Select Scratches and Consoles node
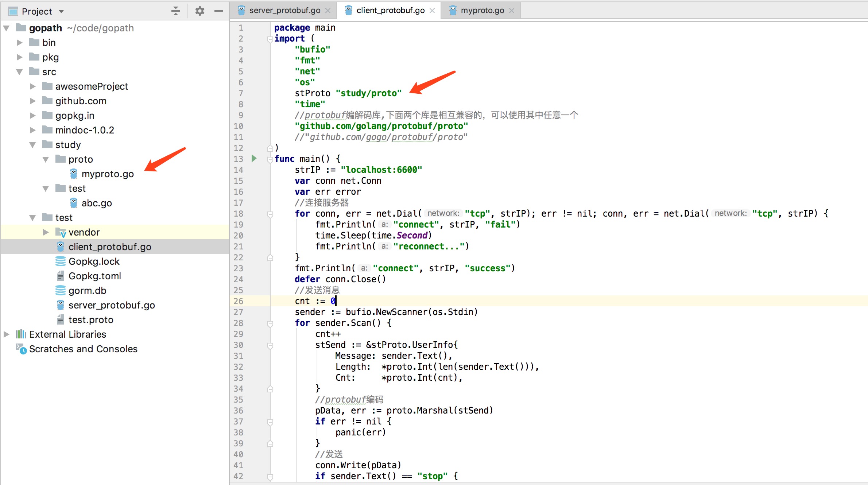The width and height of the screenshot is (868, 485). 83,349
